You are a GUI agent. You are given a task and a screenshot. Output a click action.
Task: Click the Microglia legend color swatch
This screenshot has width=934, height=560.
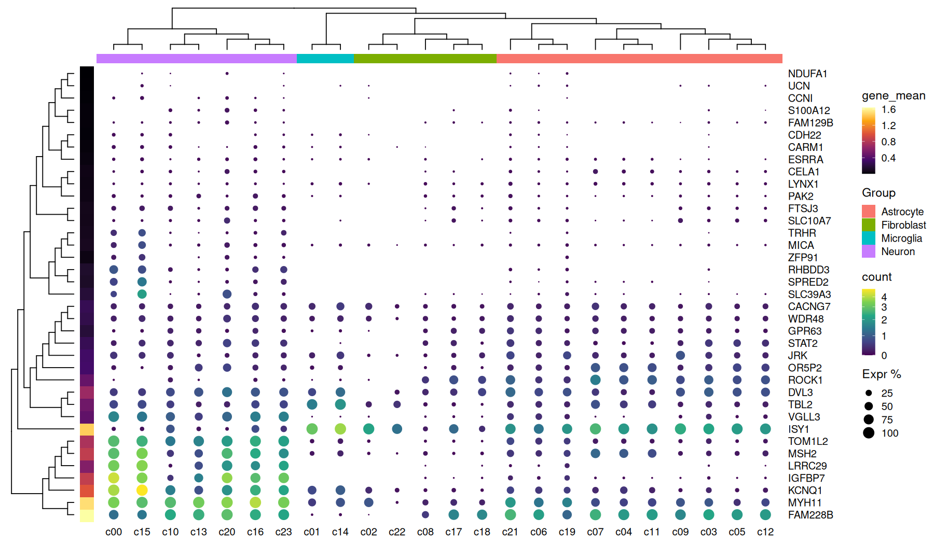[x=868, y=238]
